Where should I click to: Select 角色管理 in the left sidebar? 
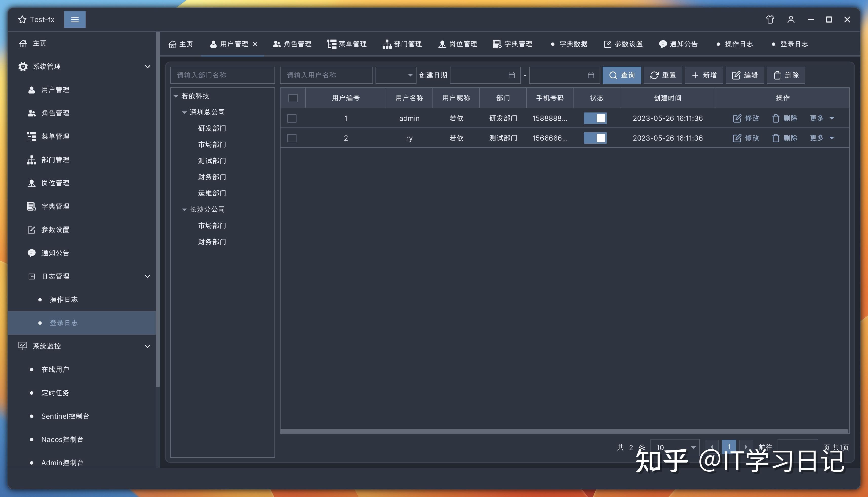55,113
